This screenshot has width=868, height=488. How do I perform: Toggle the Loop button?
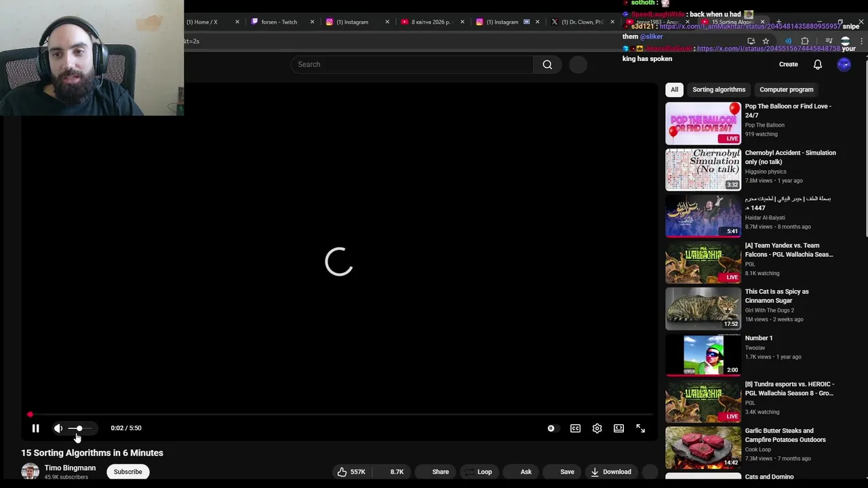click(x=479, y=472)
